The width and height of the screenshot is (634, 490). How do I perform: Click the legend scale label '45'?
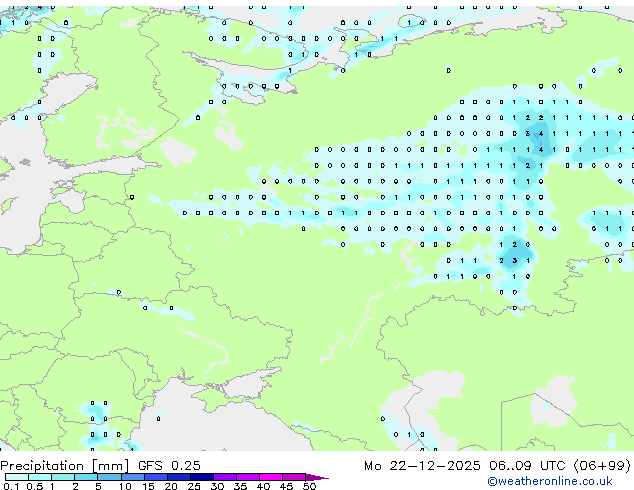tap(286, 486)
